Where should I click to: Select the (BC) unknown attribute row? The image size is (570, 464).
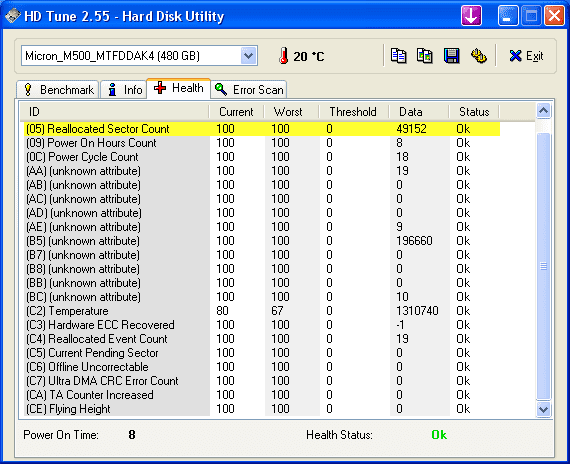(262, 297)
